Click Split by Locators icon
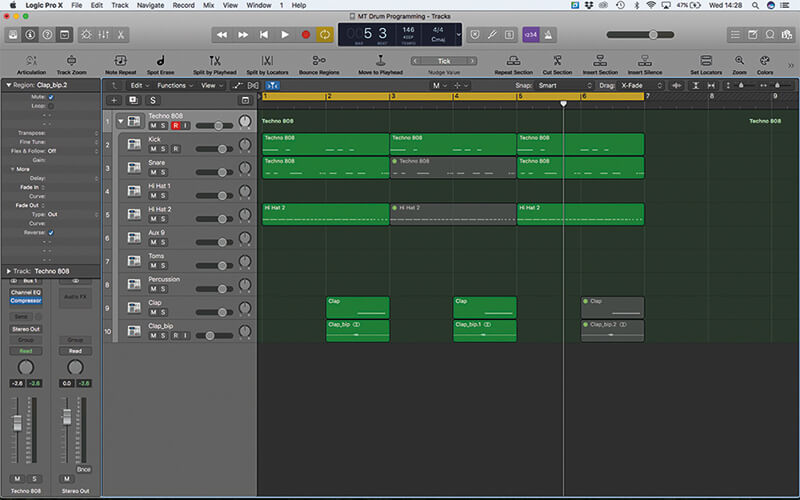This screenshot has width=800, height=500. pyautogui.click(x=267, y=61)
